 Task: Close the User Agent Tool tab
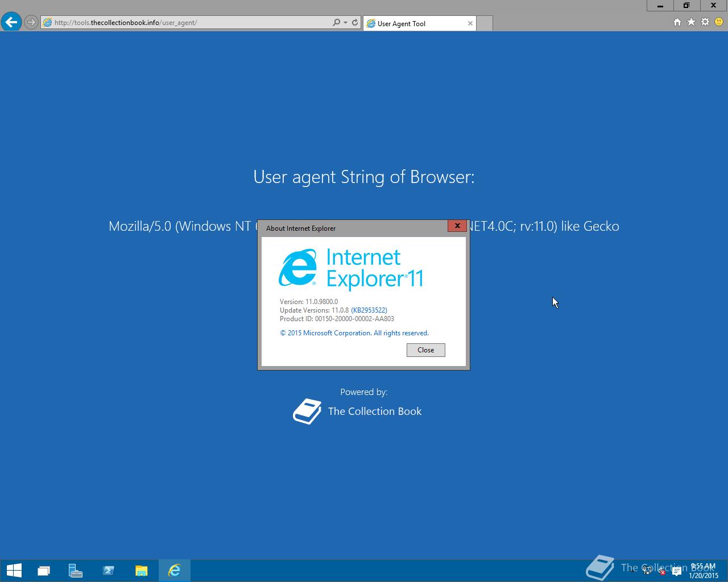(x=470, y=23)
